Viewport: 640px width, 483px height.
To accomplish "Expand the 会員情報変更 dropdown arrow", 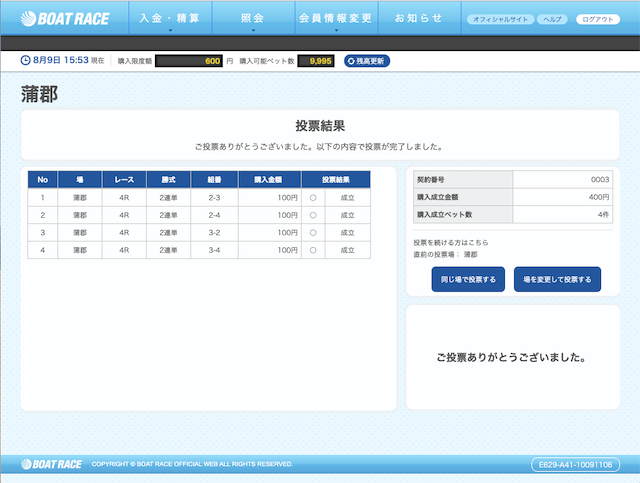I will pos(336,30).
